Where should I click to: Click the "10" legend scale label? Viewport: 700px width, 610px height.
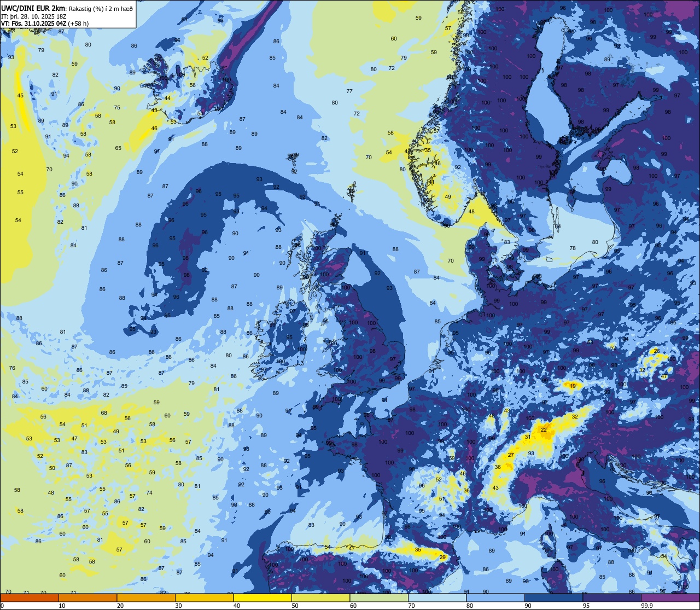(x=62, y=606)
